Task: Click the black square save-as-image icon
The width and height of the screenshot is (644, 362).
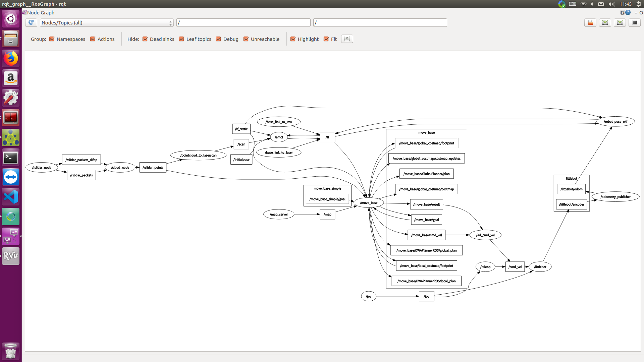Action: click(635, 22)
